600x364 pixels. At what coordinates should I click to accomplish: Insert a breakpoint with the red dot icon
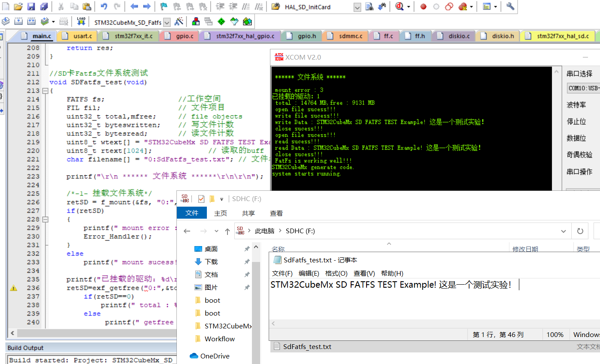click(423, 6)
